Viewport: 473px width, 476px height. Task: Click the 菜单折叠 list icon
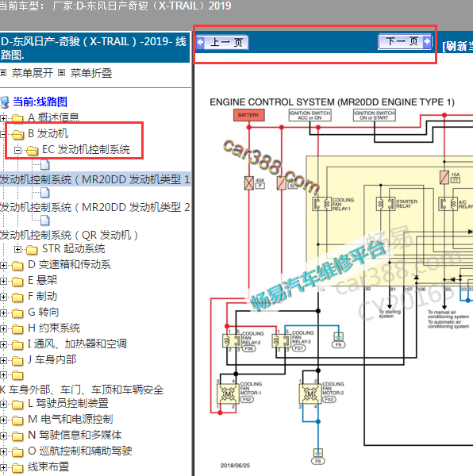click(x=61, y=72)
